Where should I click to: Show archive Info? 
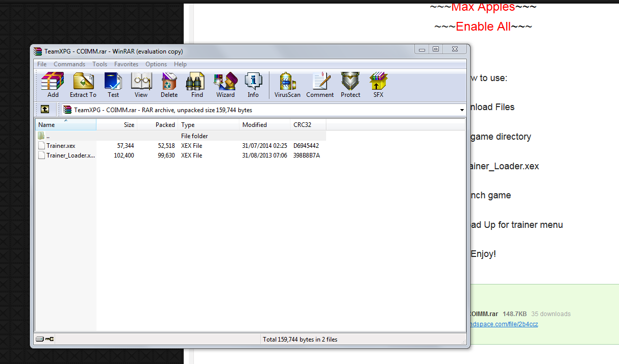(x=253, y=85)
